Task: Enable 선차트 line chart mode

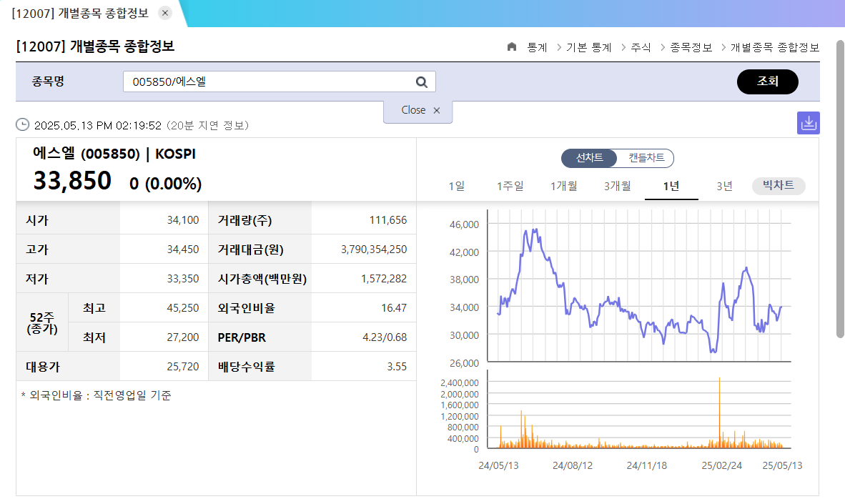Action: [x=589, y=159]
